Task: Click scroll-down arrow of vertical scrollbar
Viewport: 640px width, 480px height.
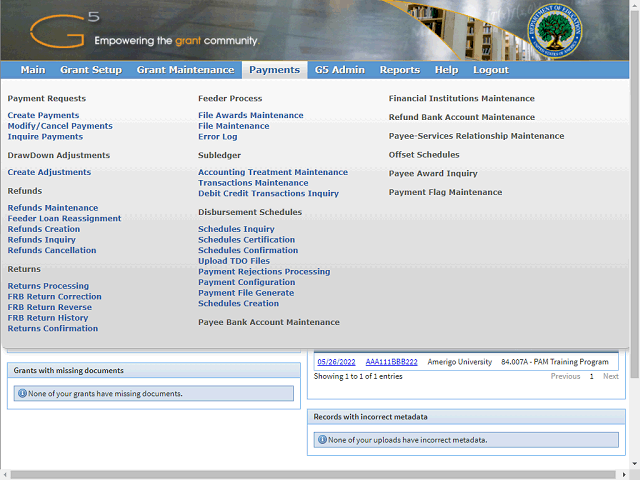Action: click(x=635, y=464)
